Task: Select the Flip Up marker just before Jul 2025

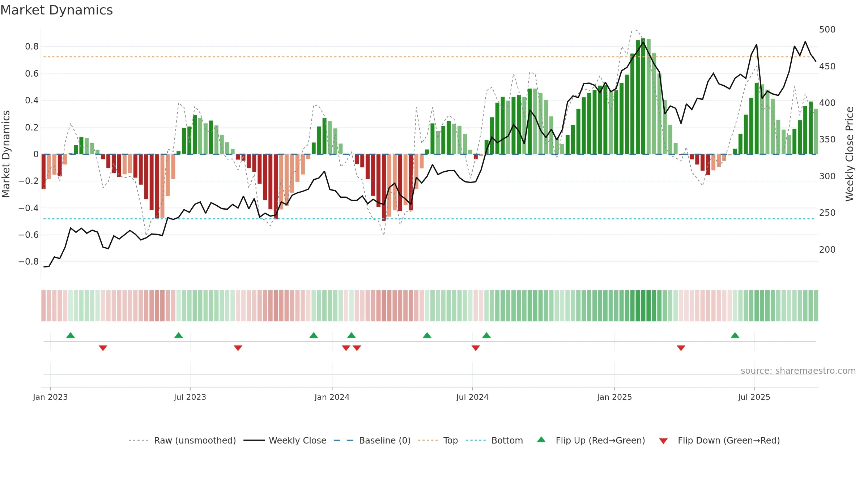Action: tap(735, 335)
